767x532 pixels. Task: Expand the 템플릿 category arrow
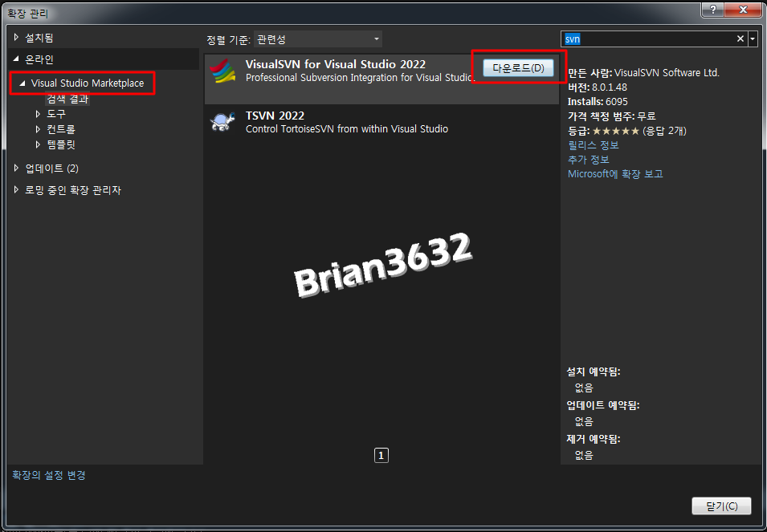point(39,144)
